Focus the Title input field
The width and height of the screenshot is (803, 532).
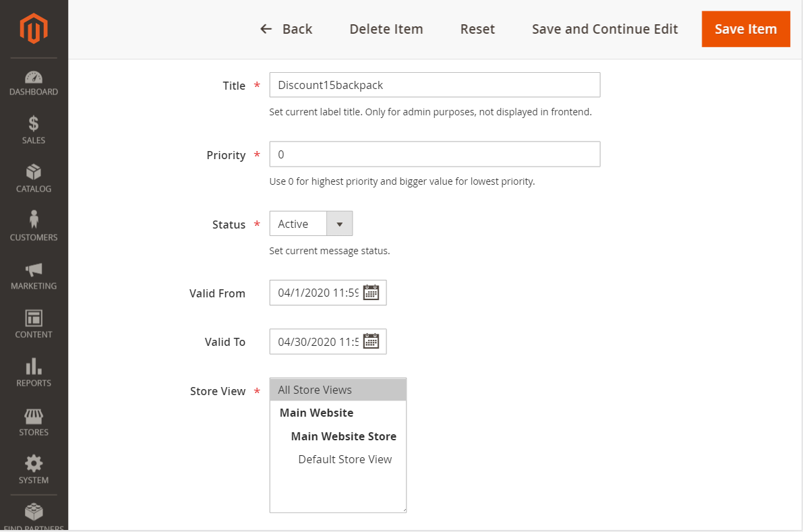[x=434, y=85]
